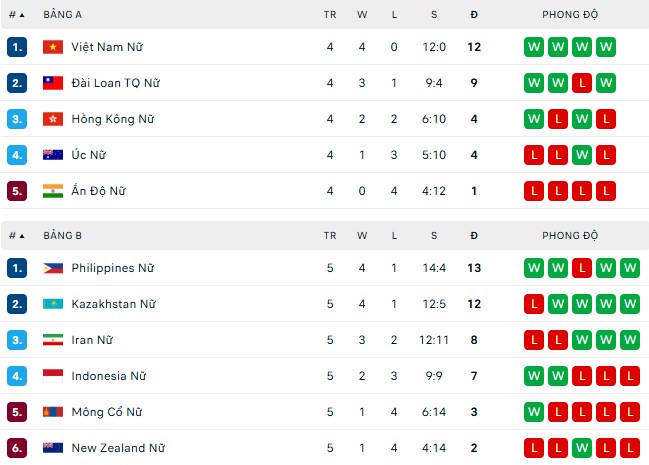Viewport: 649px width, 465px height.
Task: Click the Úc Nữ flag icon
Action: (53, 155)
